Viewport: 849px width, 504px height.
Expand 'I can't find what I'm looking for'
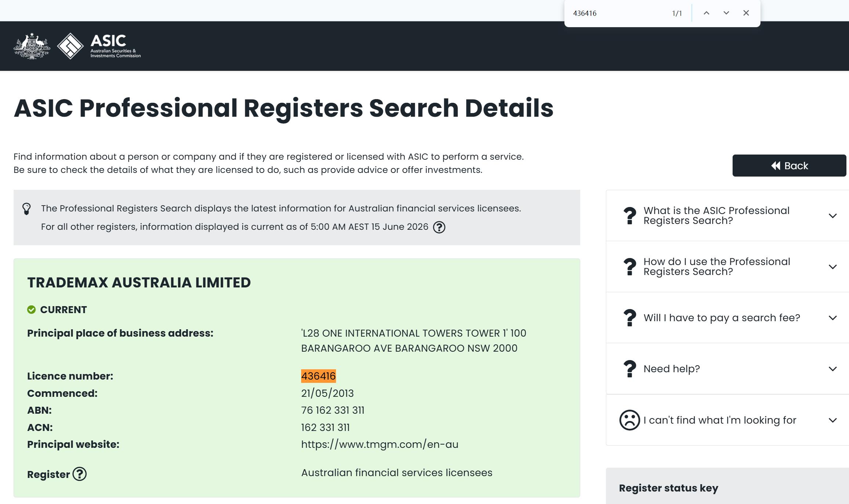click(833, 420)
